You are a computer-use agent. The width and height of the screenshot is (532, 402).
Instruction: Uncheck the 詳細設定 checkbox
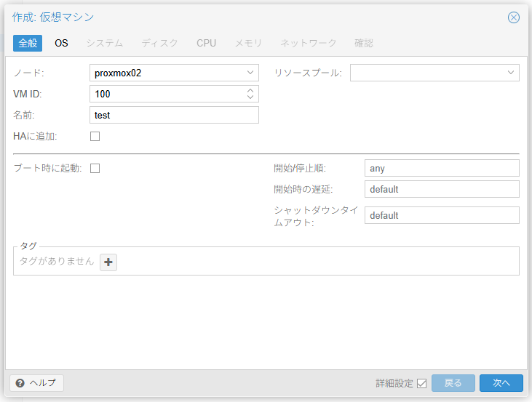pyautogui.click(x=421, y=383)
